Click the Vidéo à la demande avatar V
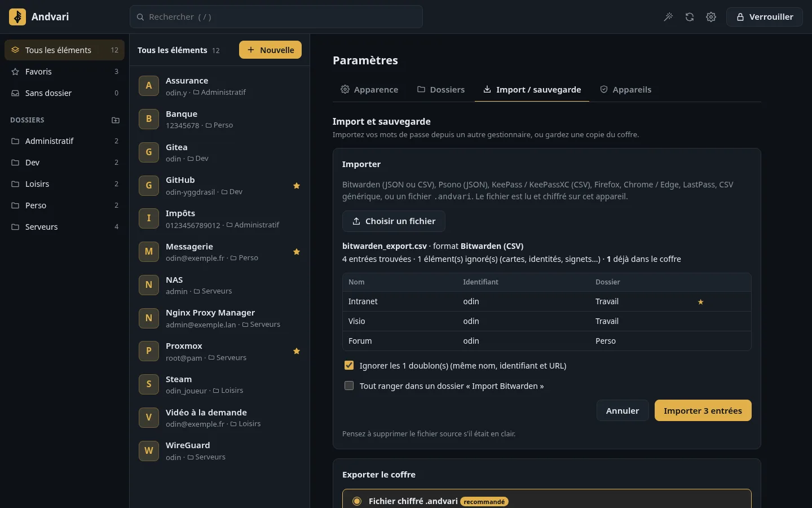Viewport: 812px width, 508px height. 149,418
